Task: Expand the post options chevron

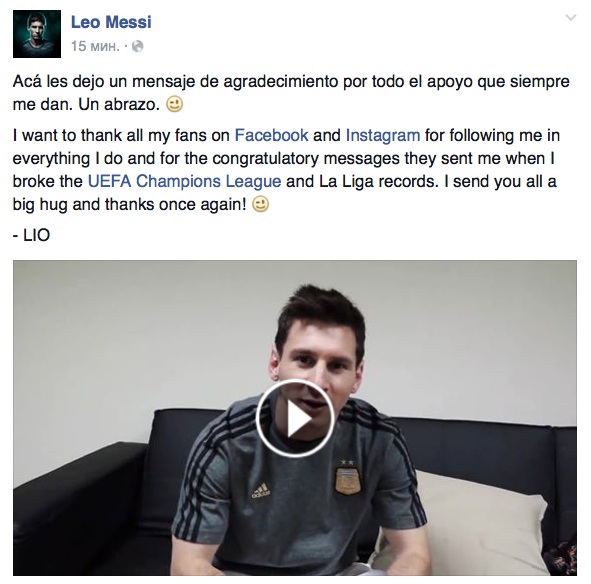Action: (571, 17)
